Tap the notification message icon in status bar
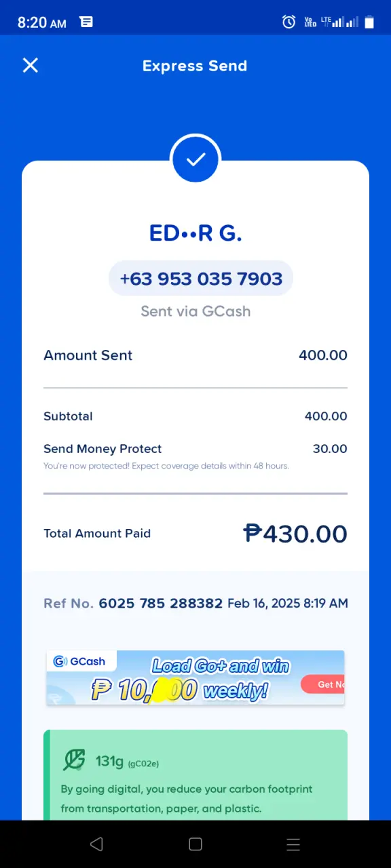Image resolution: width=391 pixels, height=868 pixels. tap(86, 22)
